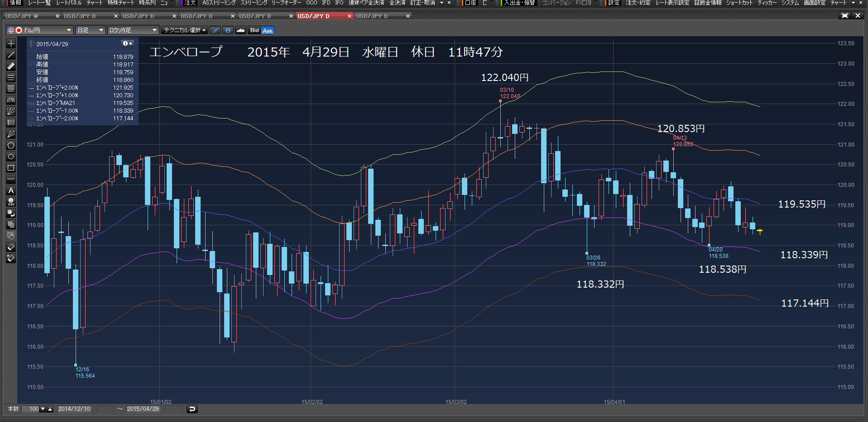Viewport: 868px width, 422px height.
Task: Select the Fibonacci arc tool
Action: (11, 100)
